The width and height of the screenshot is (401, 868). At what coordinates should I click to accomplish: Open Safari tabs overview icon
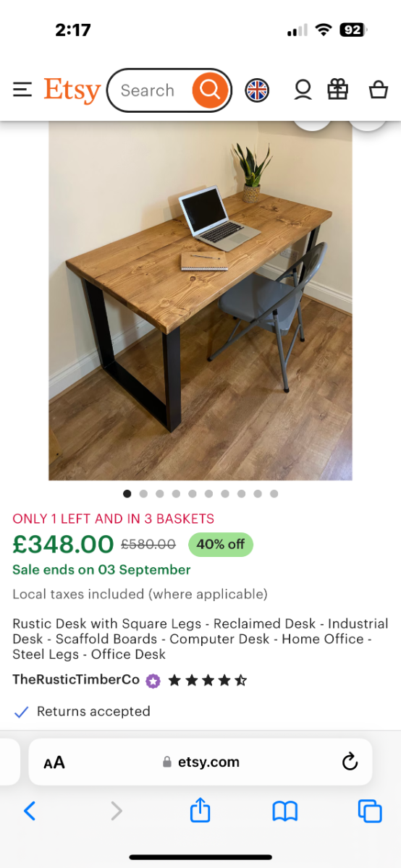(370, 811)
